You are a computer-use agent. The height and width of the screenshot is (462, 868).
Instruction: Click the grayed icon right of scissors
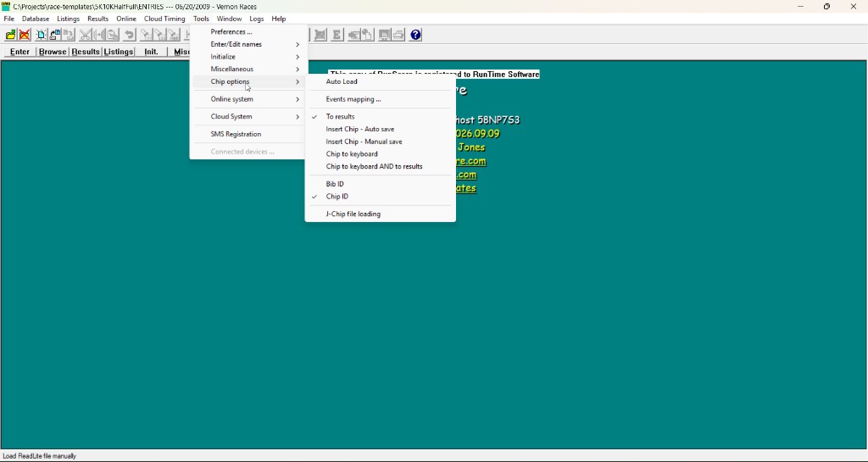(99, 35)
